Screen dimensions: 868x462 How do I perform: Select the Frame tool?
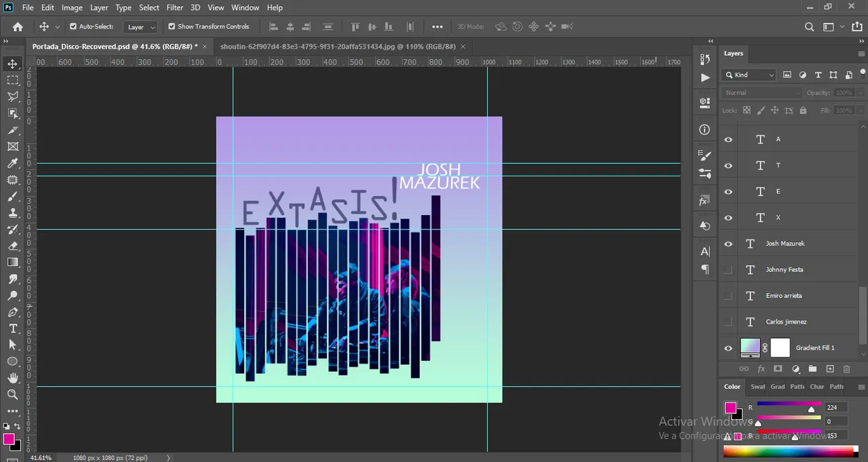pos(13,147)
